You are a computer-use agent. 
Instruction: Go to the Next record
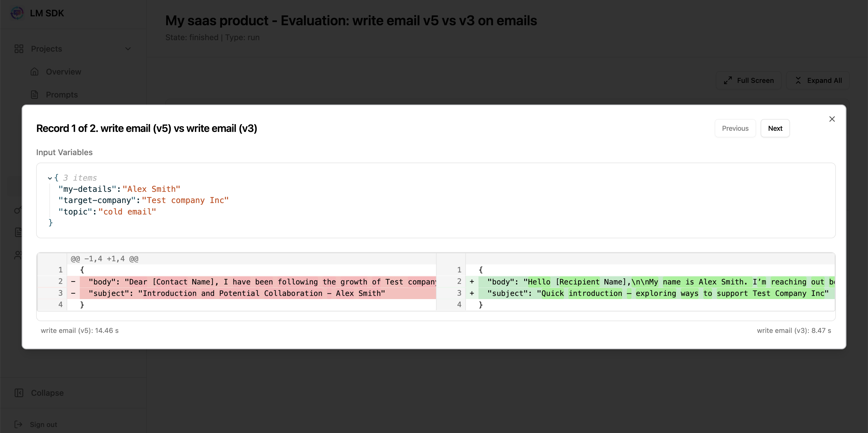click(775, 128)
